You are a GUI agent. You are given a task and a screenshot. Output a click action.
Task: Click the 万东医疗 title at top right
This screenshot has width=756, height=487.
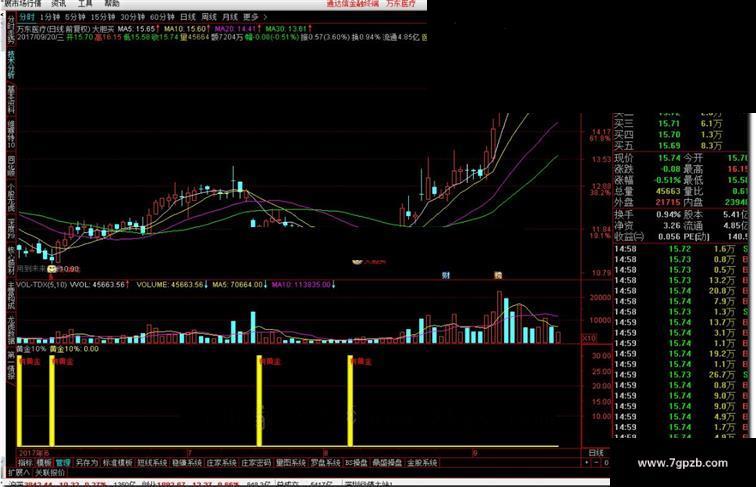coord(401,3)
